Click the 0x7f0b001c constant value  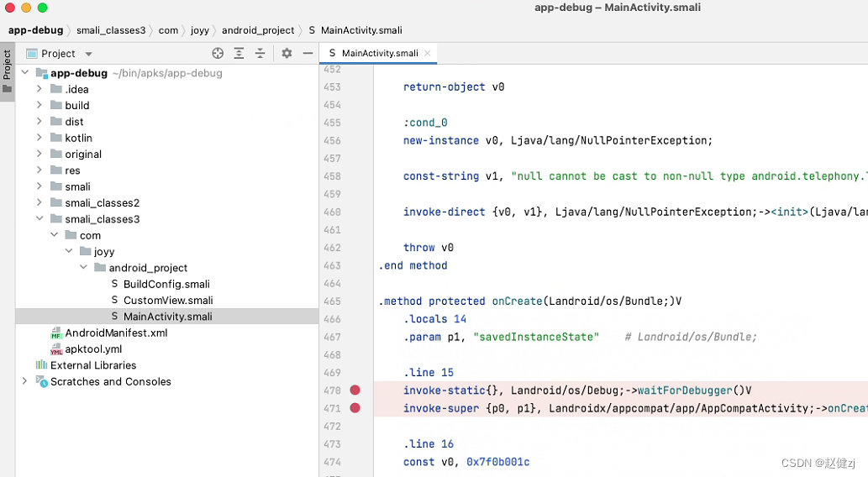point(497,462)
